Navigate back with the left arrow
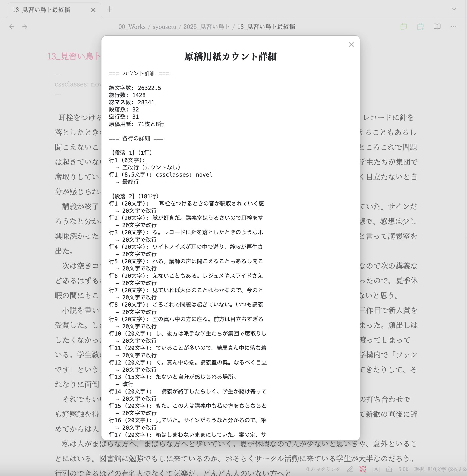Screen dimensions: 467x476 [x=12, y=27]
